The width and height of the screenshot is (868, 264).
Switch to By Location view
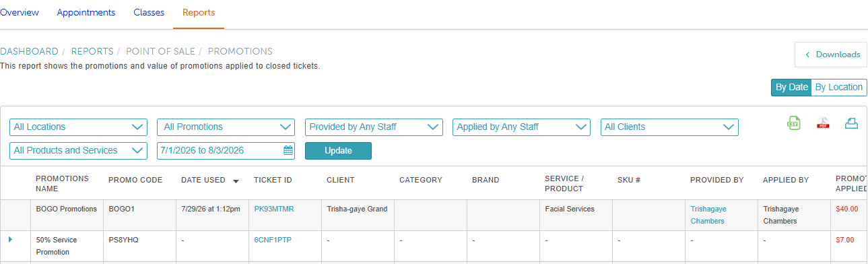pos(838,88)
